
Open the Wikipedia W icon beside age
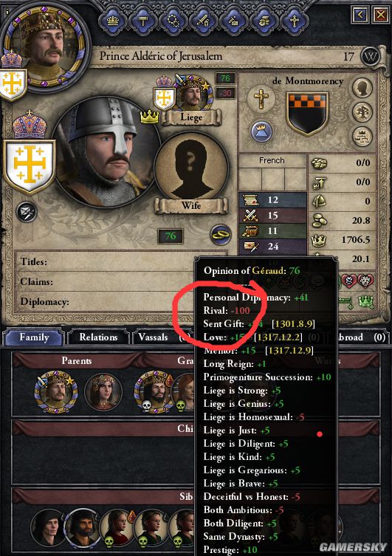(370, 57)
